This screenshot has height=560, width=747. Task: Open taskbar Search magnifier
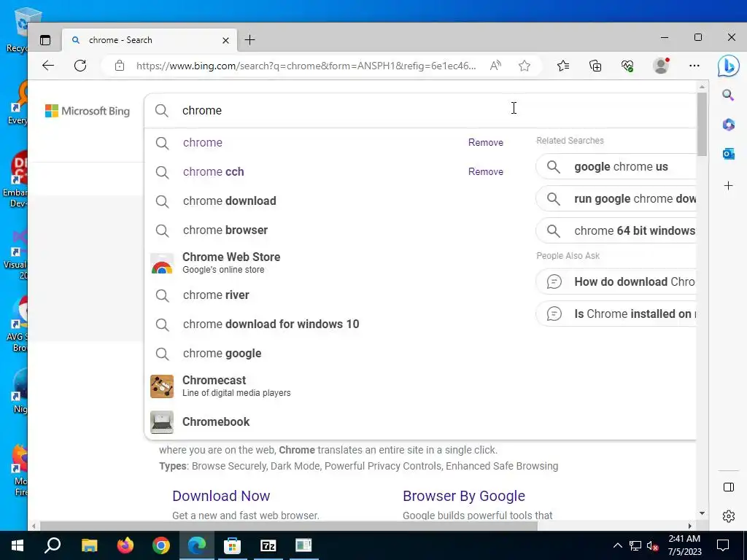click(x=53, y=545)
